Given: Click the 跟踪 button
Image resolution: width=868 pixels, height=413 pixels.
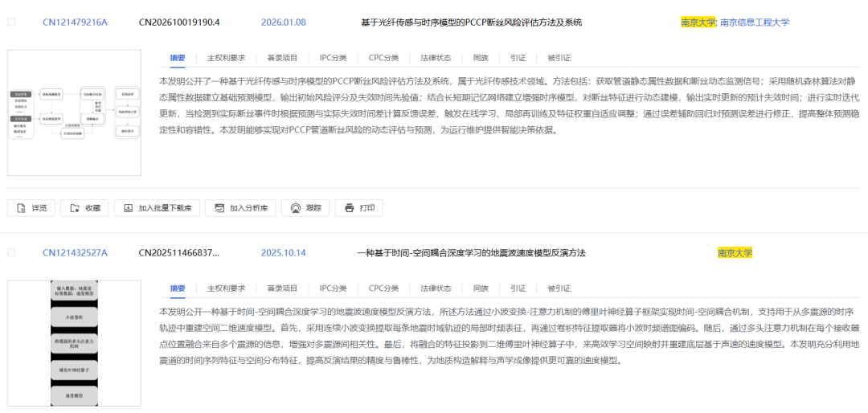Looking at the screenshot, I should (305, 208).
